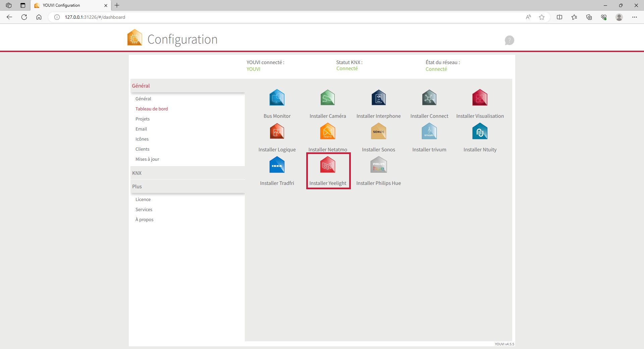Click the État du réseau Connecté value
The height and width of the screenshot is (349, 644).
(x=436, y=69)
